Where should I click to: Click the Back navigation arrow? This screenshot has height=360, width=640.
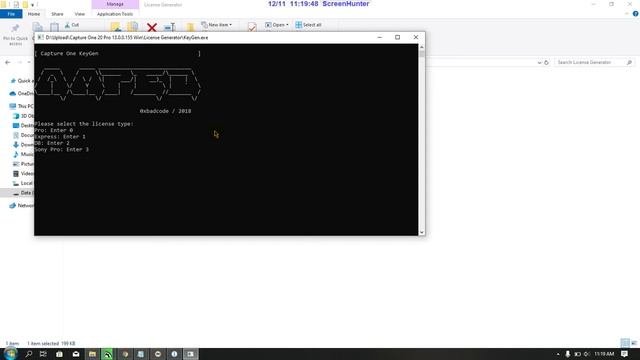click(8, 62)
